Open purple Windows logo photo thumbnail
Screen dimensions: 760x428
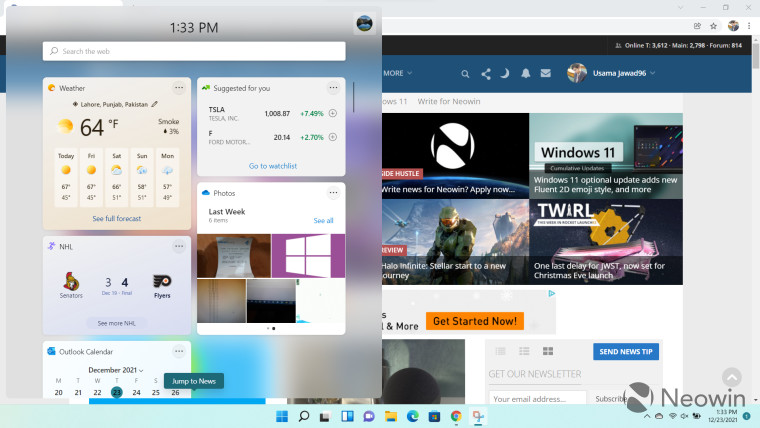[x=308, y=255]
